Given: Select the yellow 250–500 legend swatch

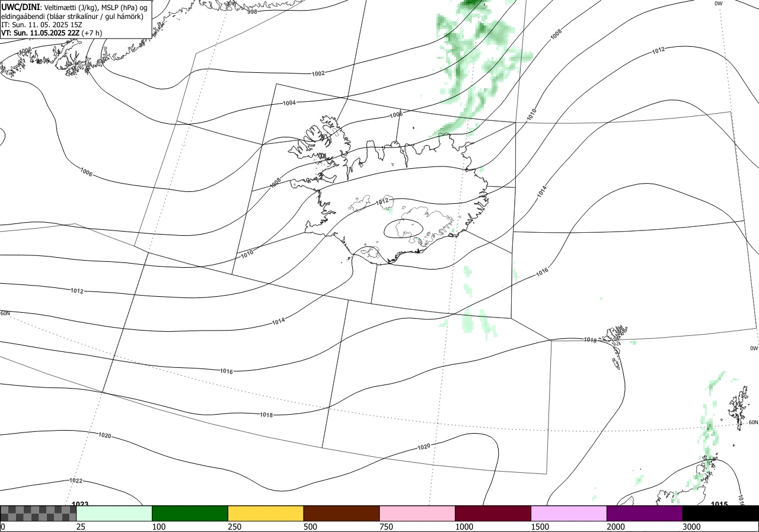Looking at the screenshot, I should pyautogui.click(x=266, y=514).
